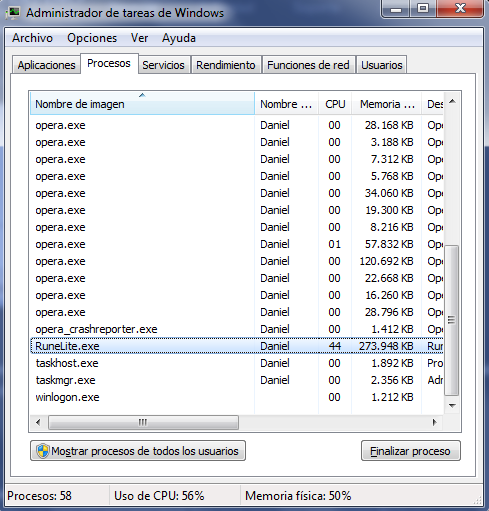Click the 8.216 KB memory cell
This screenshot has height=511, width=489.
[392, 227]
